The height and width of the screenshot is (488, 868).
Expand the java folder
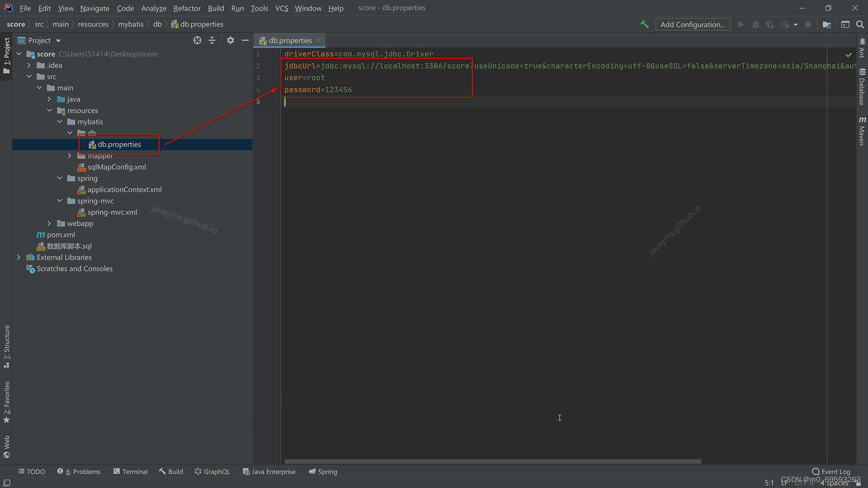(x=49, y=99)
